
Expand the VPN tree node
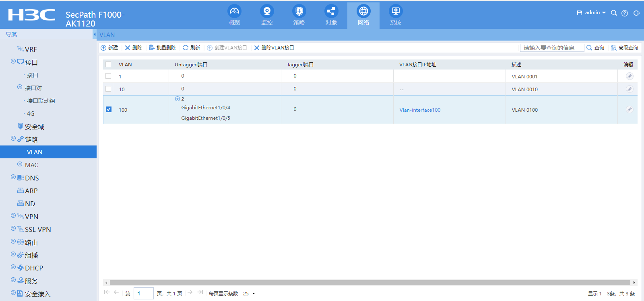(13, 216)
